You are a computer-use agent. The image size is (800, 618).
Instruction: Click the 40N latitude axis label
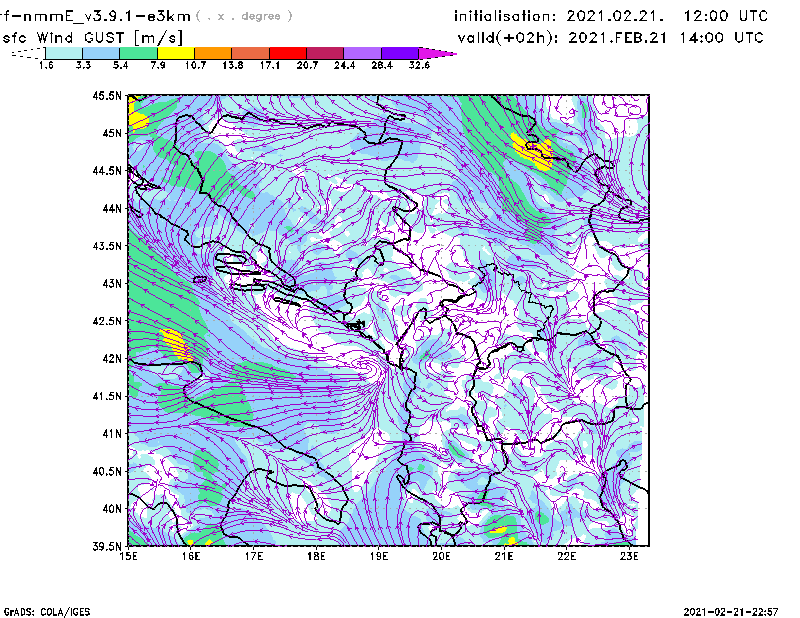[112, 509]
